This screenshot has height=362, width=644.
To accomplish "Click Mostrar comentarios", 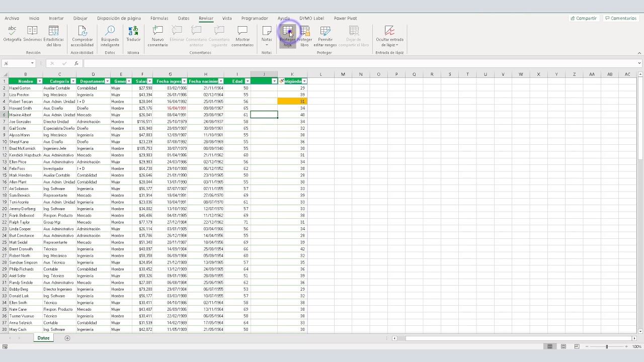I will coord(243,36).
